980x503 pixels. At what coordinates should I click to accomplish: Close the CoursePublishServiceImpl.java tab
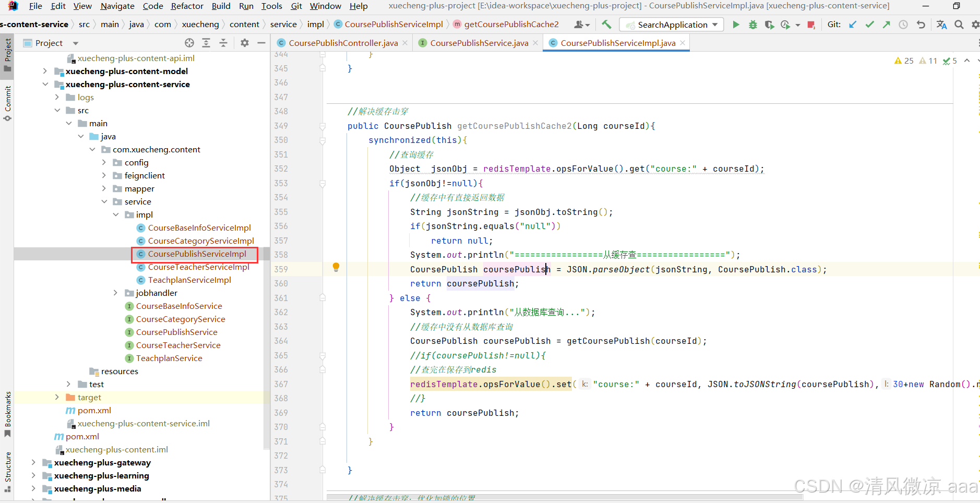pos(683,43)
